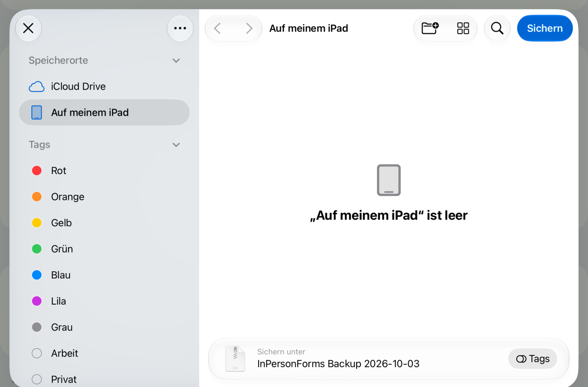Create a new folder
The height and width of the screenshot is (387, 588).
430,28
